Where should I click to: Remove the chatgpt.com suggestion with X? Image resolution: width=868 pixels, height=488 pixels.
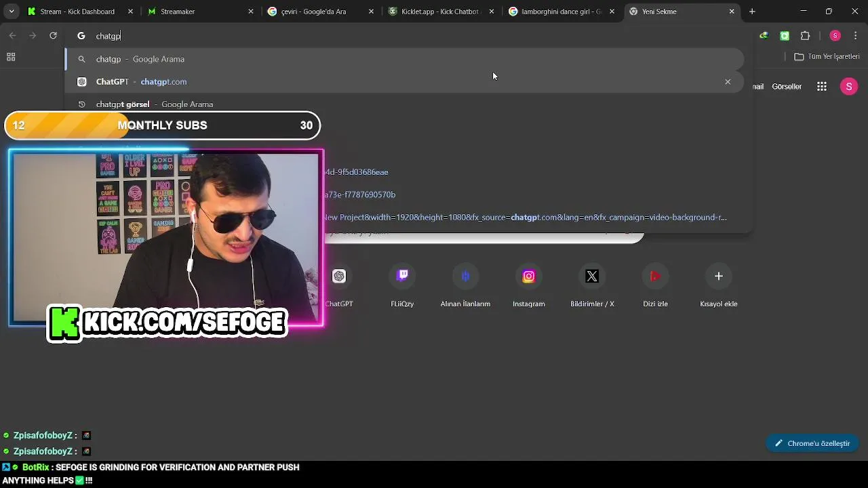coord(728,81)
